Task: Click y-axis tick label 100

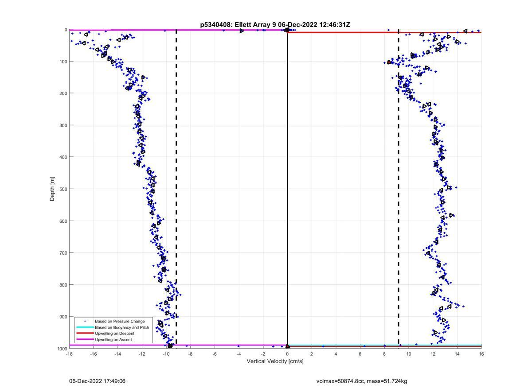Action: pyautogui.click(x=63, y=62)
